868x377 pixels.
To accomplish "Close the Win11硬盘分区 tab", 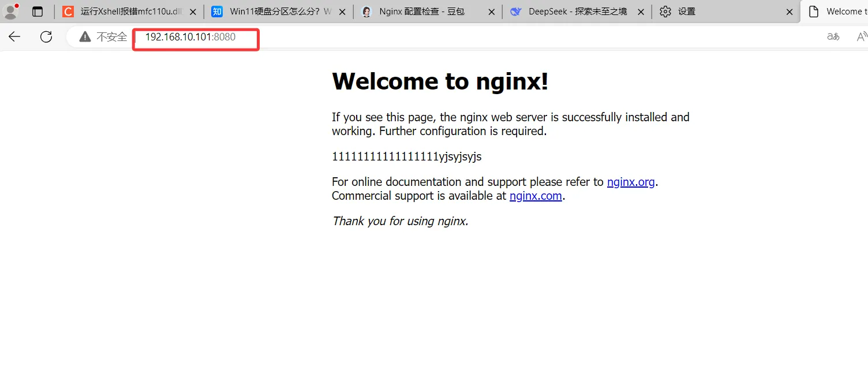I will (342, 12).
